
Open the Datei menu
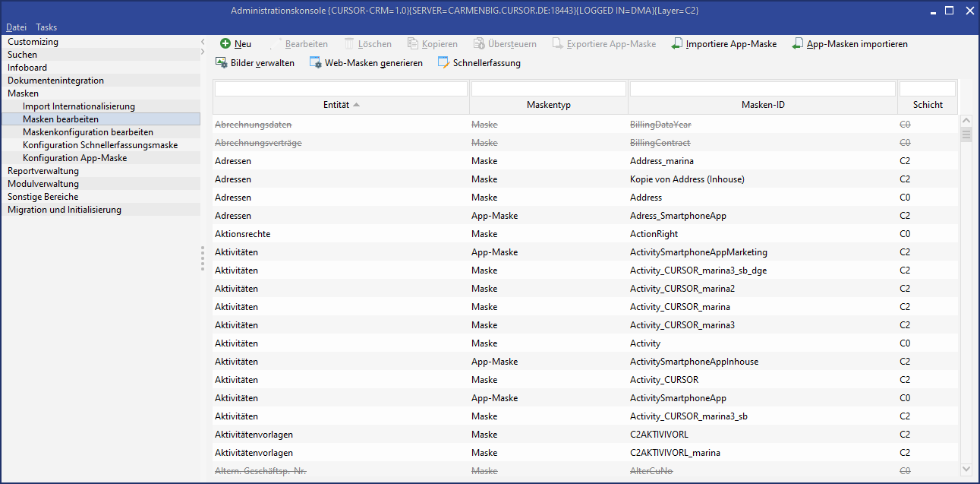pyautogui.click(x=16, y=27)
